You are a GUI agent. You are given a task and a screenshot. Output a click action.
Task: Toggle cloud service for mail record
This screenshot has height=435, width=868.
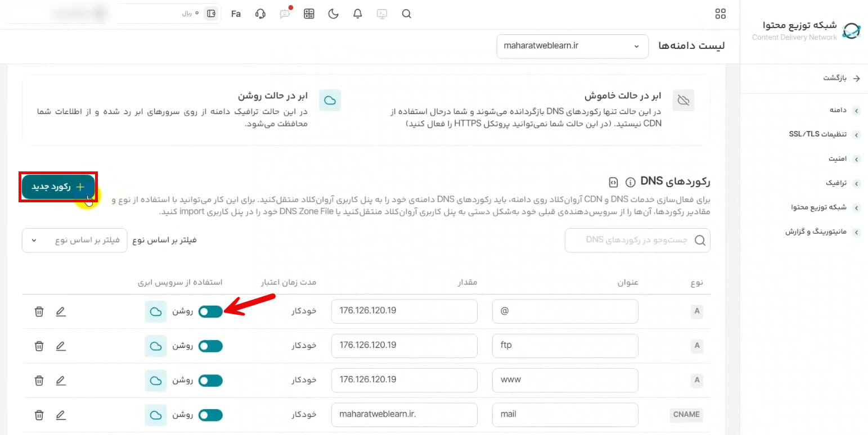(210, 415)
